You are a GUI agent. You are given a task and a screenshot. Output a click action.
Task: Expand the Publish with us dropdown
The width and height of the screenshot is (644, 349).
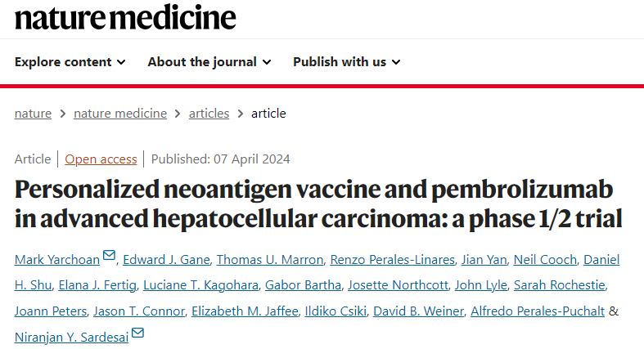347,62
